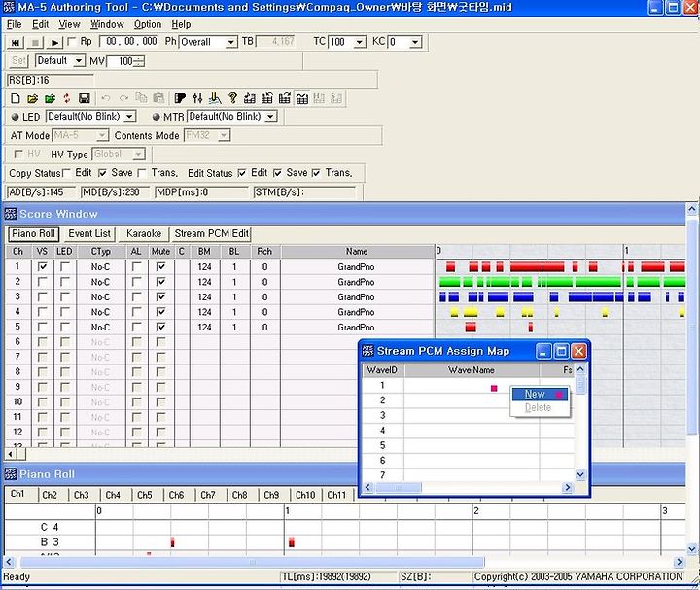Screen dimensions: 700x590
Task: Enable the Copy Status Edit checkbox
Action: [x=66, y=173]
